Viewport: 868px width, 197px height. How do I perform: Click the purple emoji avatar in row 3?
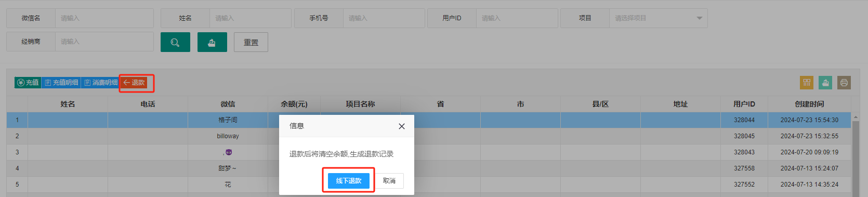point(229,152)
